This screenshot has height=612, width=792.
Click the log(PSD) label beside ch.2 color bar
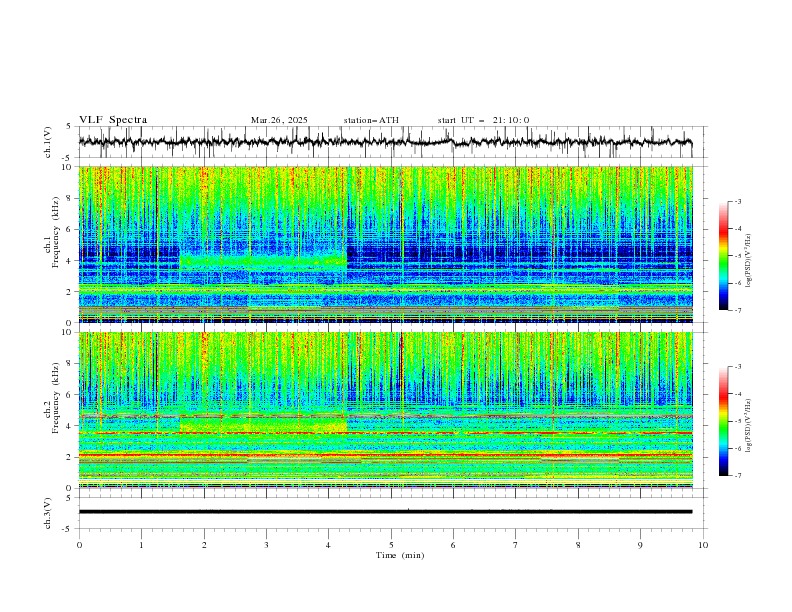point(749,426)
